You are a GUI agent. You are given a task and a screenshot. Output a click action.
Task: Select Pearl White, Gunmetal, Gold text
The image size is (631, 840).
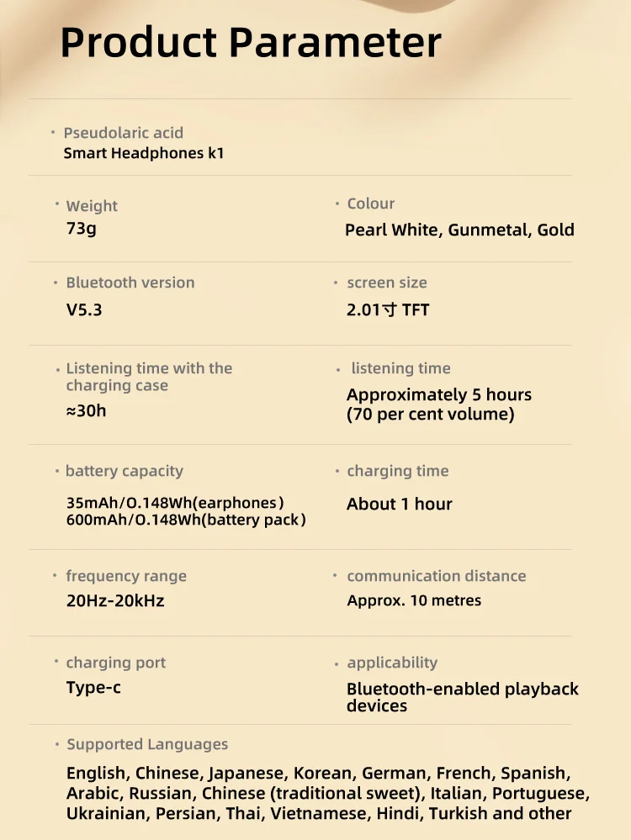pos(459,230)
